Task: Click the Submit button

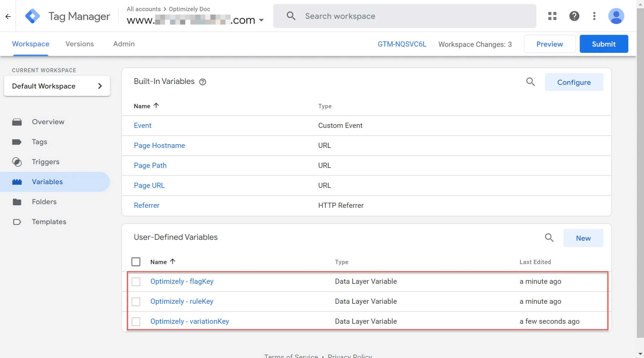Action: pos(604,44)
